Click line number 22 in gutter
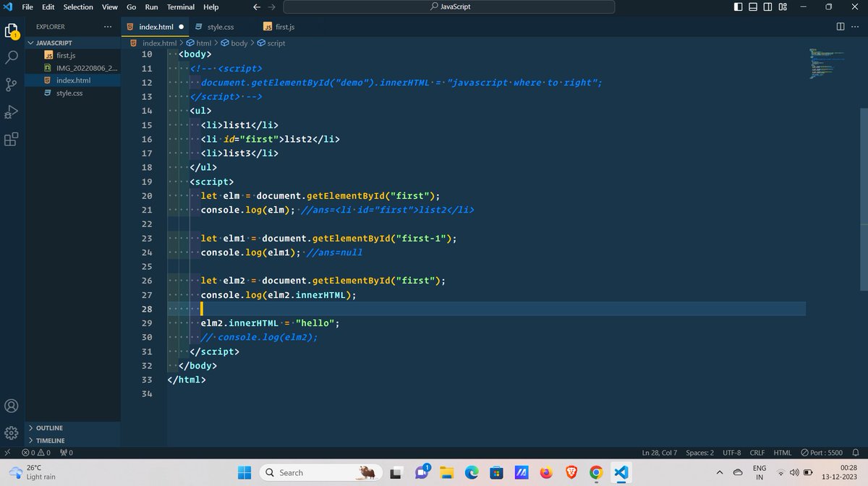This screenshot has width=868, height=486. coord(147,224)
